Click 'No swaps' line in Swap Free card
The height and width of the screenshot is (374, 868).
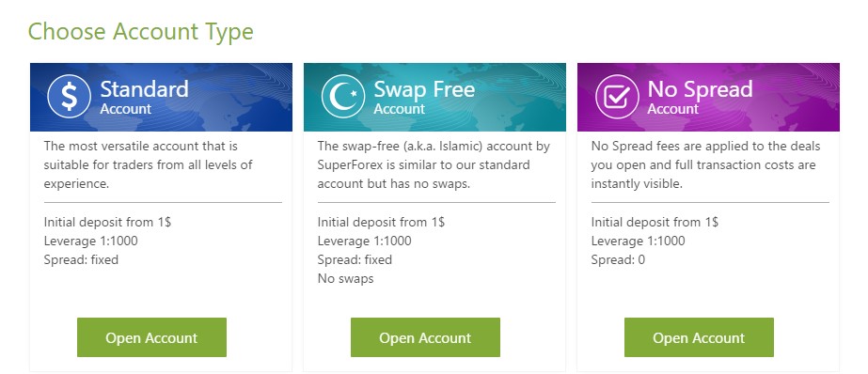click(345, 278)
